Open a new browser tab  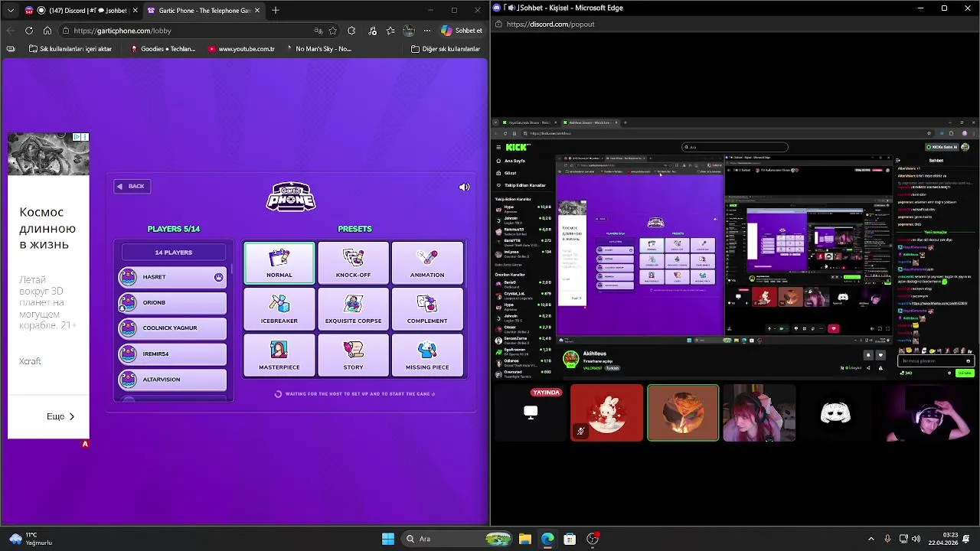point(276,11)
